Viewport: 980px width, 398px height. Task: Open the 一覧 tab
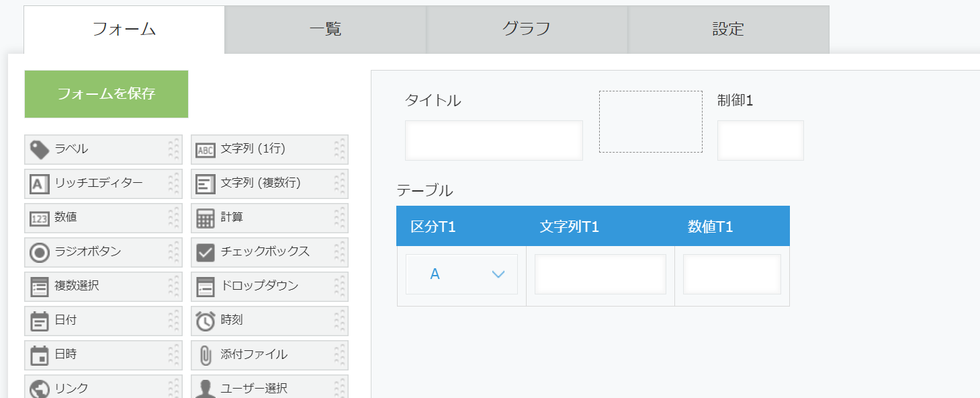[326, 30]
